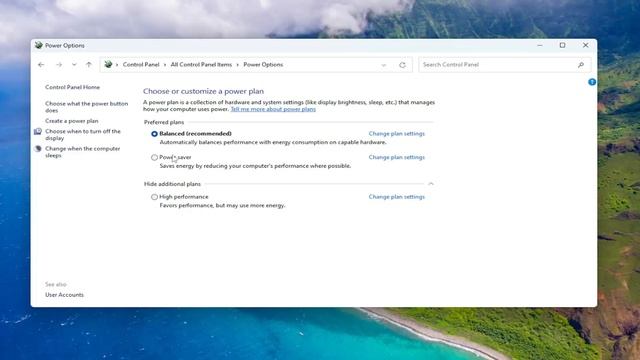Open User Accounts under See also

(x=64, y=295)
